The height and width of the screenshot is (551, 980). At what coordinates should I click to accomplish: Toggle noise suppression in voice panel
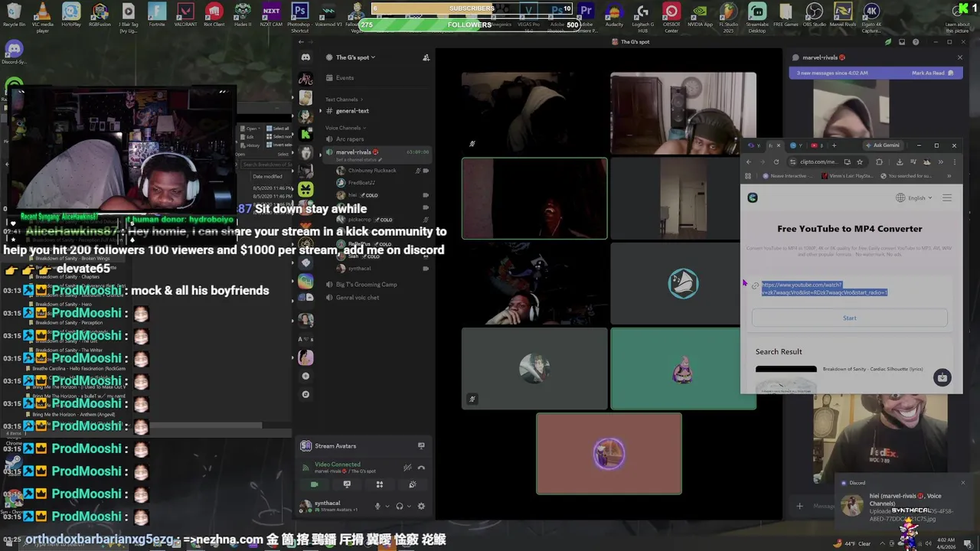pos(407,468)
